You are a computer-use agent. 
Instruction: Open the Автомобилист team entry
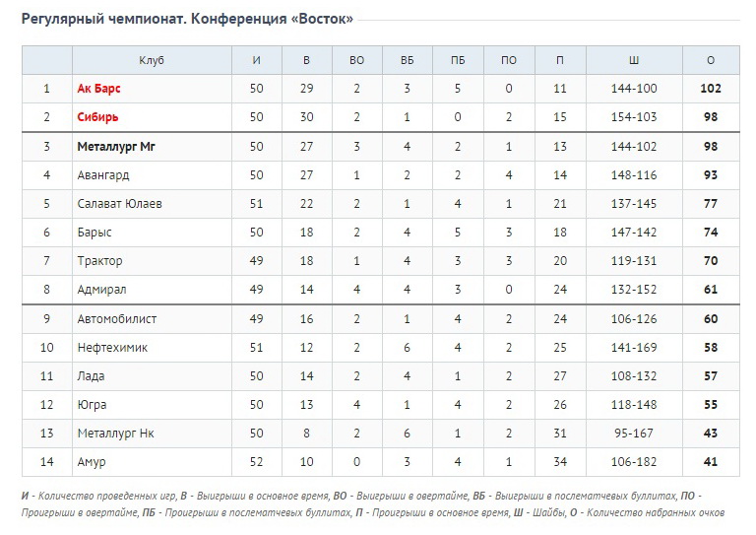(117, 319)
